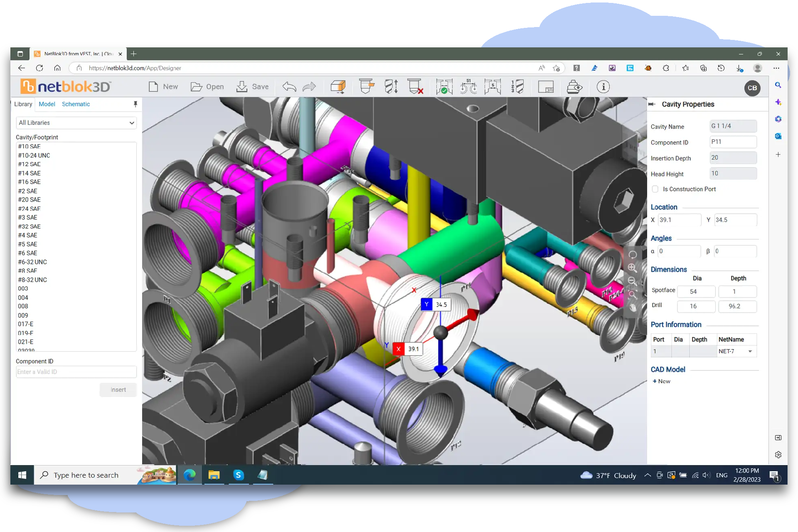The height and width of the screenshot is (532, 798).
Task: Click the Insert button
Action: pyautogui.click(x=118, y=389)
